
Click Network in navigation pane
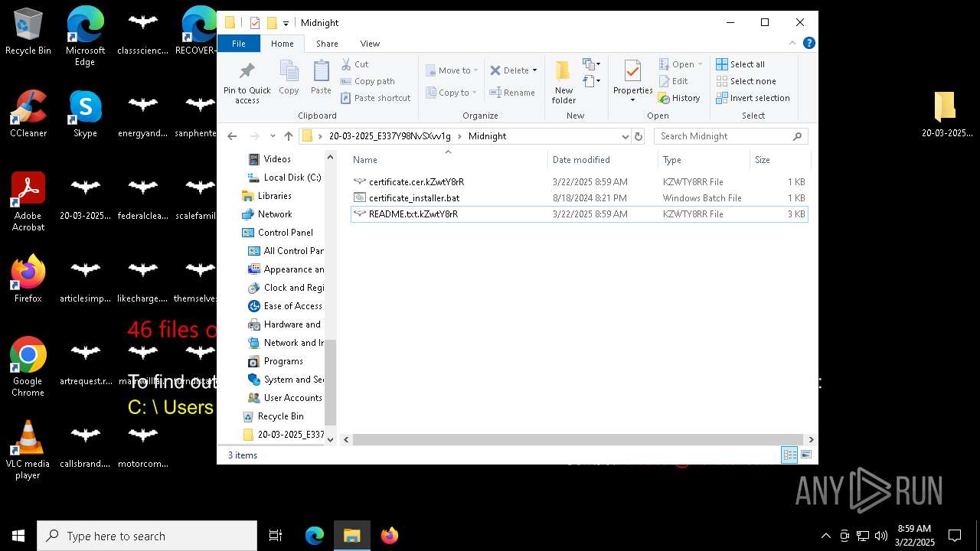click(x=274, y=214)
